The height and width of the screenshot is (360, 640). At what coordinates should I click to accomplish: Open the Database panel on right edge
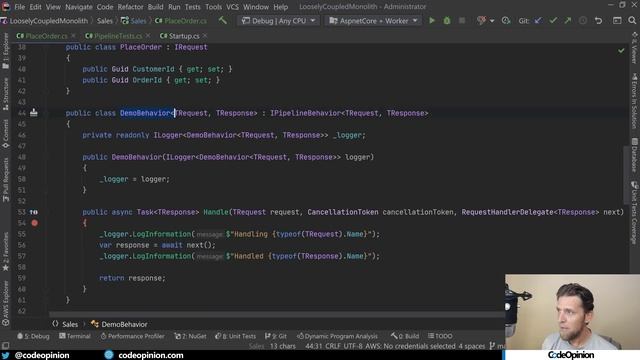pos(634,155)
